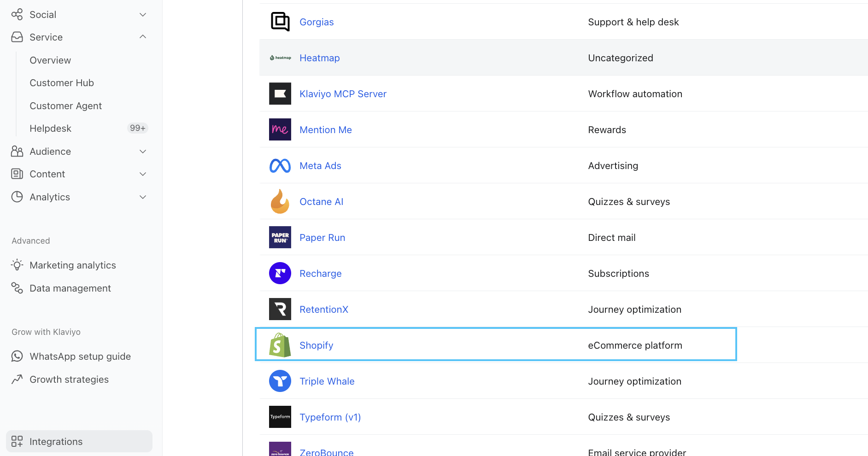The width and height of the screenshot is (868, 456).
Task: Open Customer Agent in sidebar
Action: tap(66, 105)
